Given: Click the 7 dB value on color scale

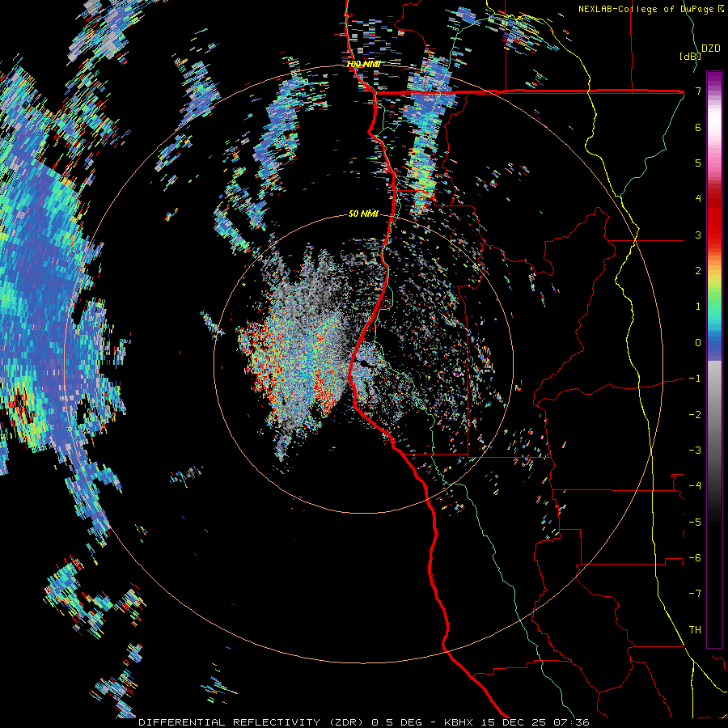Looking at the screenshot, I should (698, 91).
